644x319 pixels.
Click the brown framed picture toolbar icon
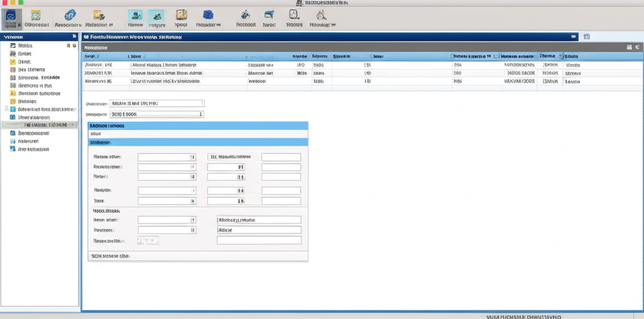click(x=181, y=15)
